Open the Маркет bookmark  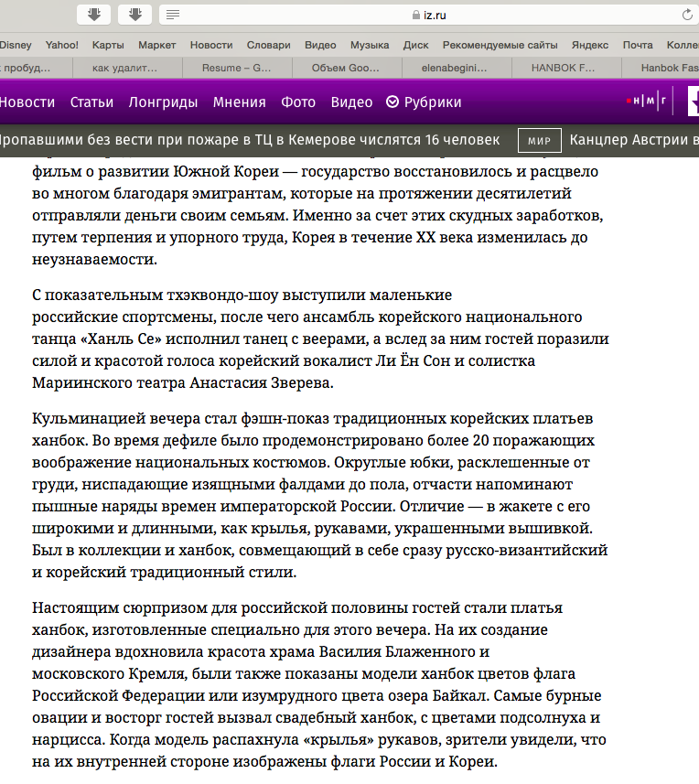click(x=157, y=45)
